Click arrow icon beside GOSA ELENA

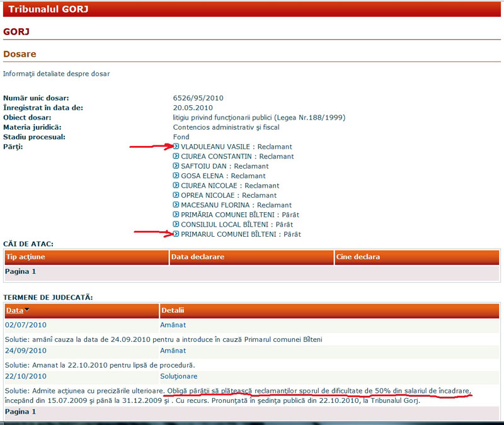click(x=176, y=176)
